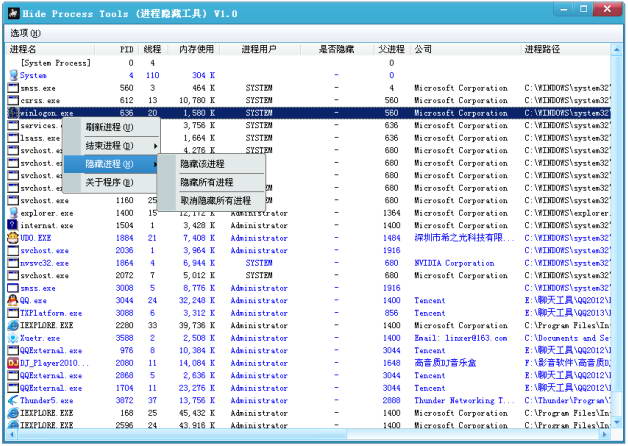Screen dimensions: 628x446
Task: Click the C:\Thunder\Program path cell
Action: coord(567,400)
